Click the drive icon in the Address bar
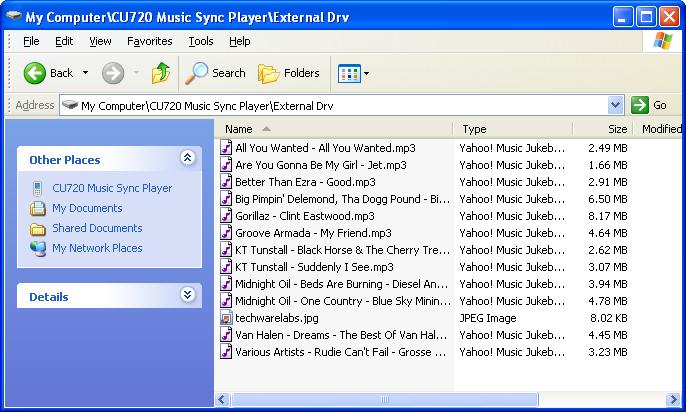 70,105
